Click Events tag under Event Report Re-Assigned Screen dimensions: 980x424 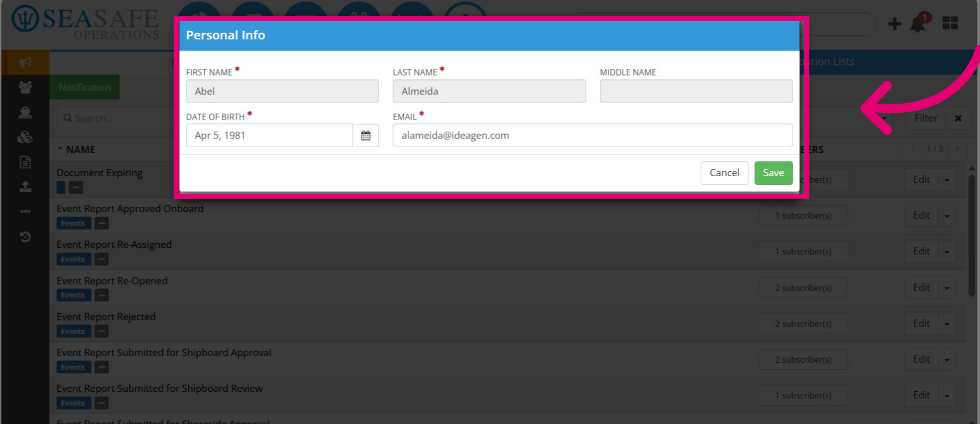[73, 259]
